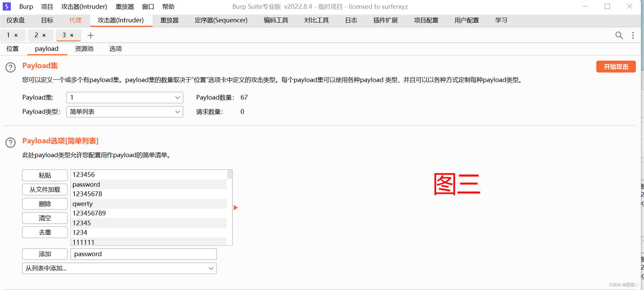The width and height of the screenshot is (644, 290).
Task: Open the 插件扩展 tab
Action: point(386,20)
